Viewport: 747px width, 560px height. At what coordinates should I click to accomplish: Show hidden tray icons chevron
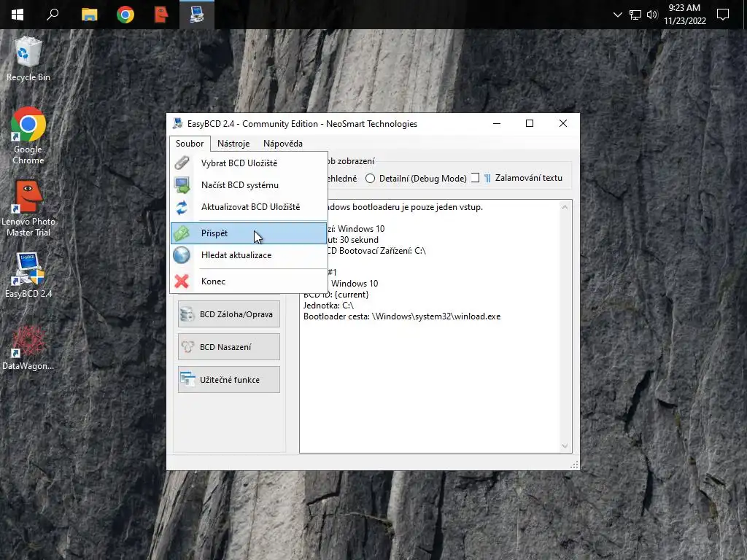point(617,15)
